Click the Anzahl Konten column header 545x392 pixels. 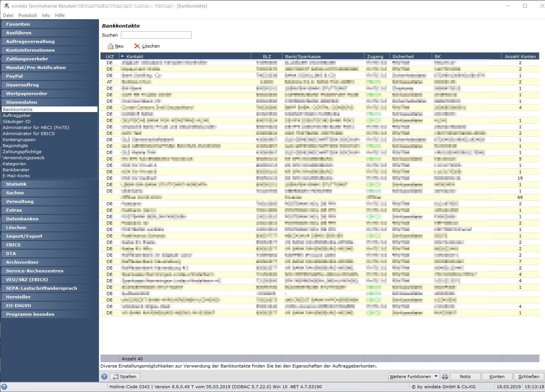(x=520, y=57)
